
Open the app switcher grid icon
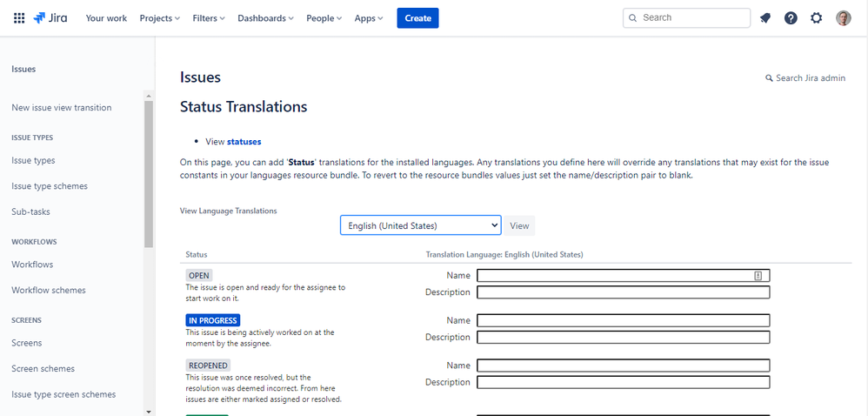[19, 18]
